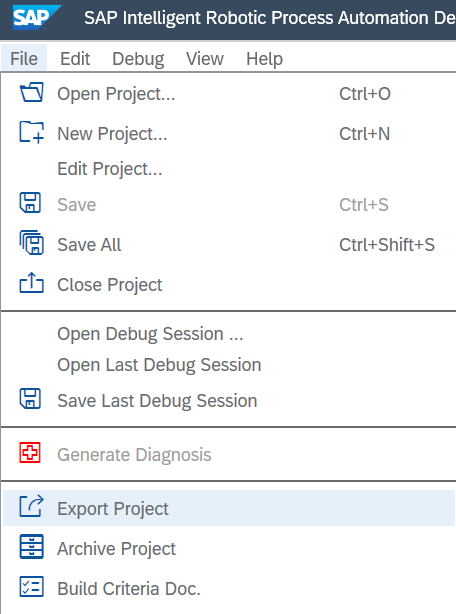Image resolution: width=456 pixels, height=614 pixels.
Task: Click the Archive Project cabinet icon
Action: 31,546
